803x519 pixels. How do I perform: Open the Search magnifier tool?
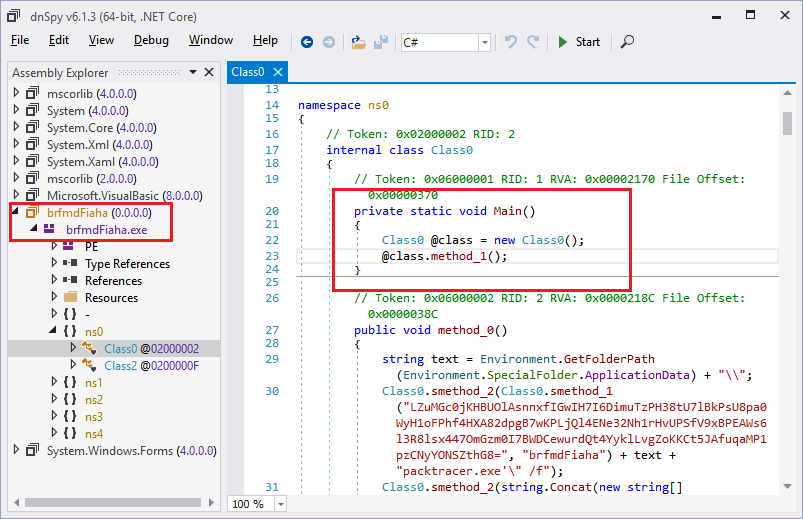click(x=627, y=42)
